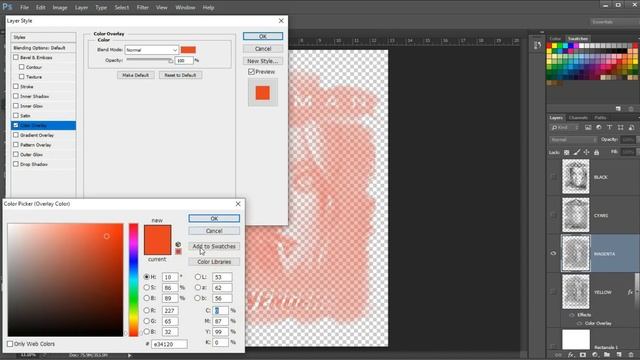Open the Blend Mode dropdown

click(152, 50)
